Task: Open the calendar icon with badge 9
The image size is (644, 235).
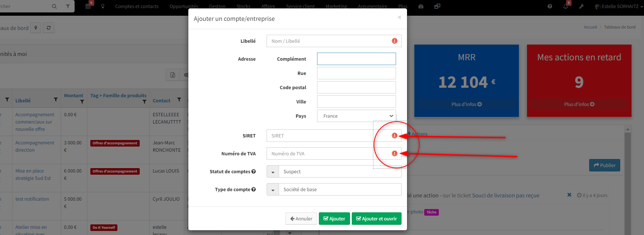Action: coord(88,6)
